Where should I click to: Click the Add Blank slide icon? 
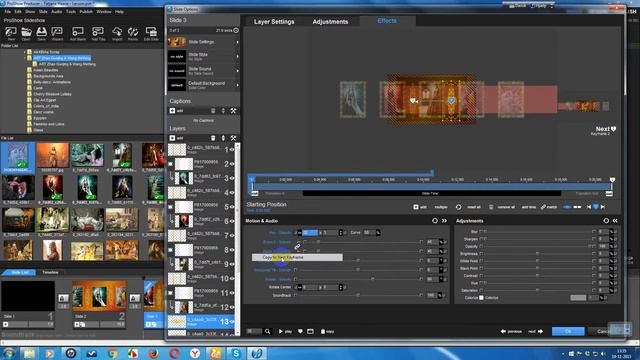[78, 32]
